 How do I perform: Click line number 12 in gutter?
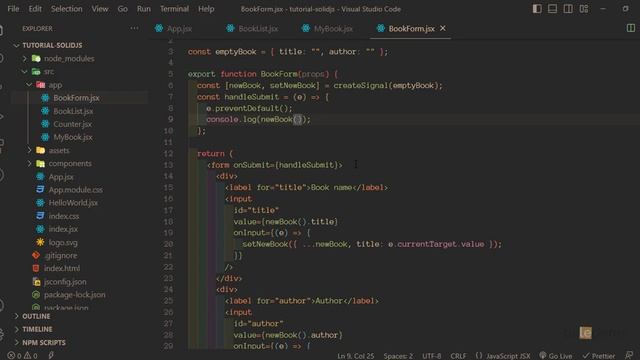pos(168,154)
